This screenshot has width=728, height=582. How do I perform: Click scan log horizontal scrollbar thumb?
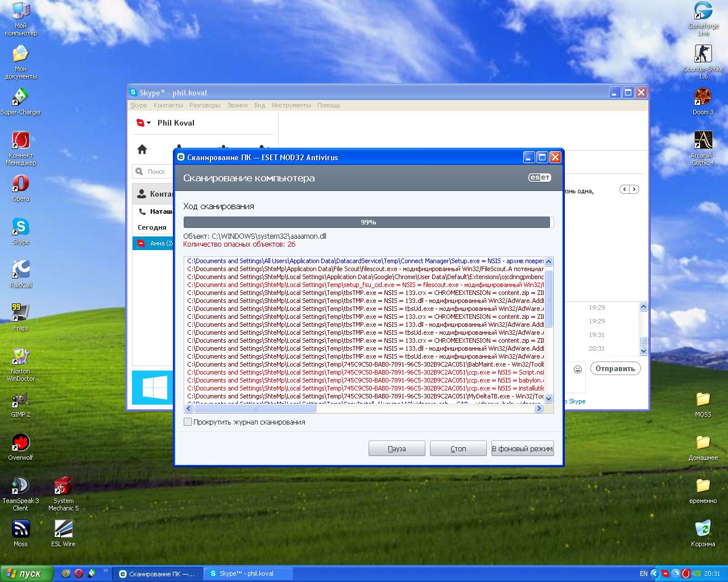(x=254, y=408)
